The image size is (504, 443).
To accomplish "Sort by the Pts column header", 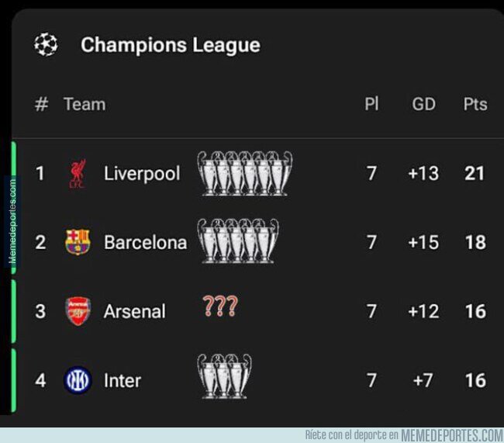I will [475, 104].
